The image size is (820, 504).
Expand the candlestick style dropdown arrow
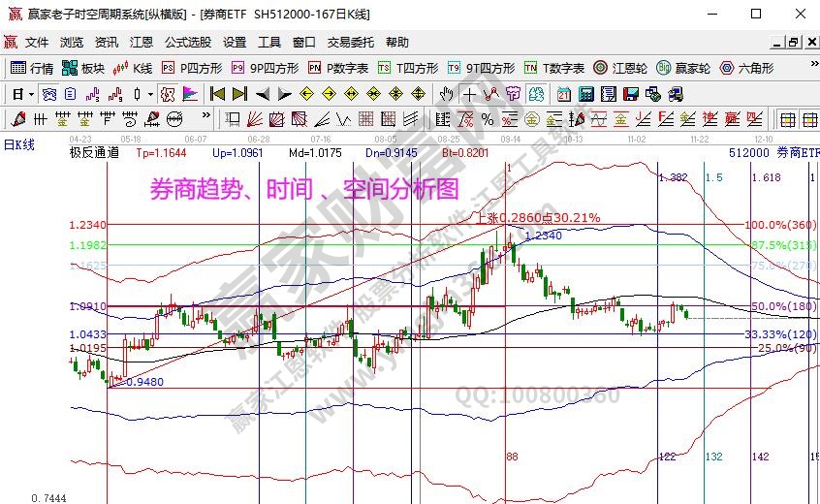click(150, 94)
